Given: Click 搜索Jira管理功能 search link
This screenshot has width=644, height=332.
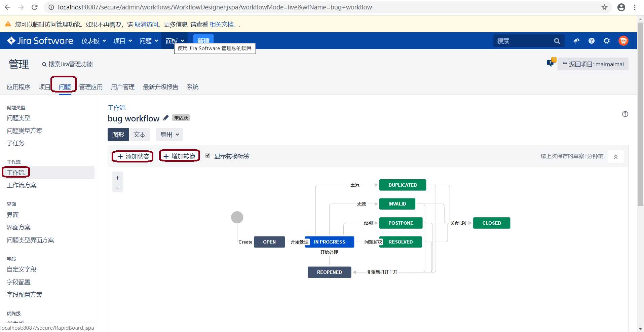Looking at the screenshot, I should [x=67, y=64].
